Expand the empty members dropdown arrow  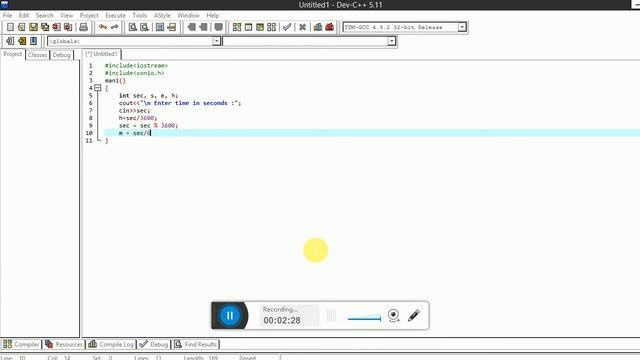(391, 41)
